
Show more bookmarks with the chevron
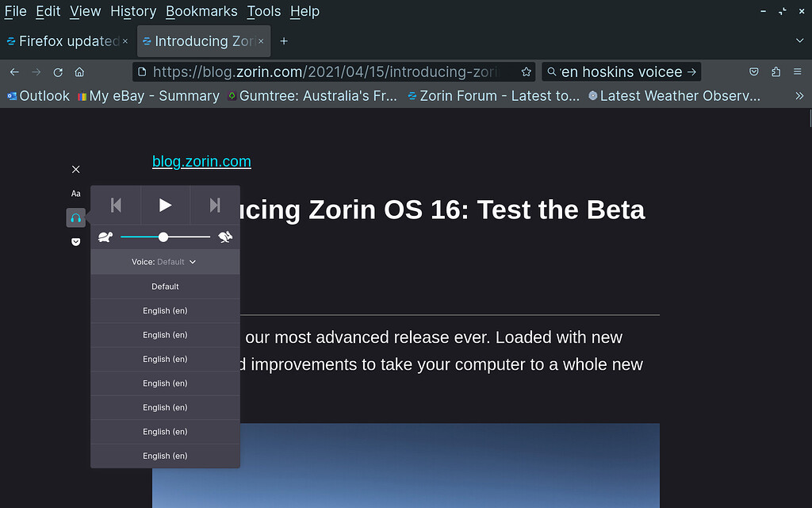tap(799, 96)
